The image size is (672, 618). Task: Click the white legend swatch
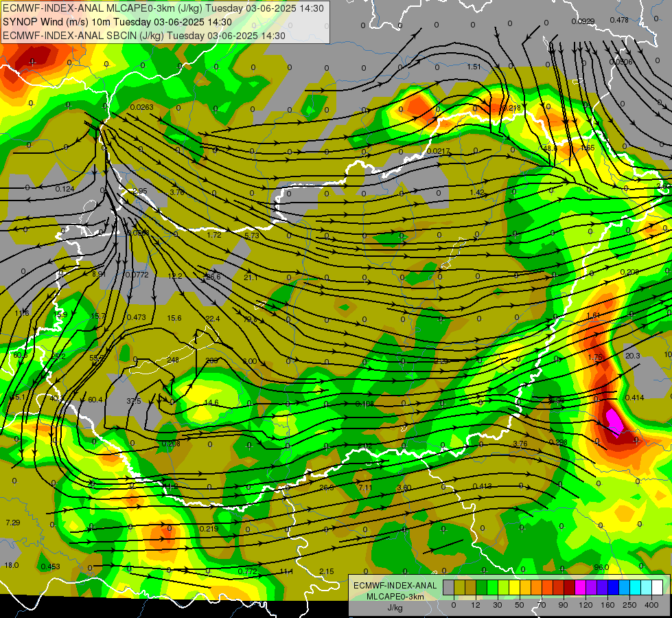coord(657,587)
